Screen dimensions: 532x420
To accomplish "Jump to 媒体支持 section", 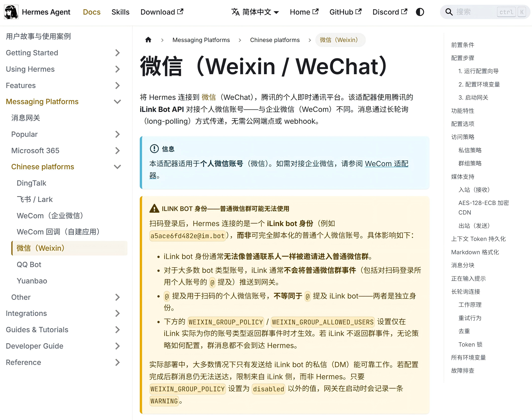I will pos(463,177).
